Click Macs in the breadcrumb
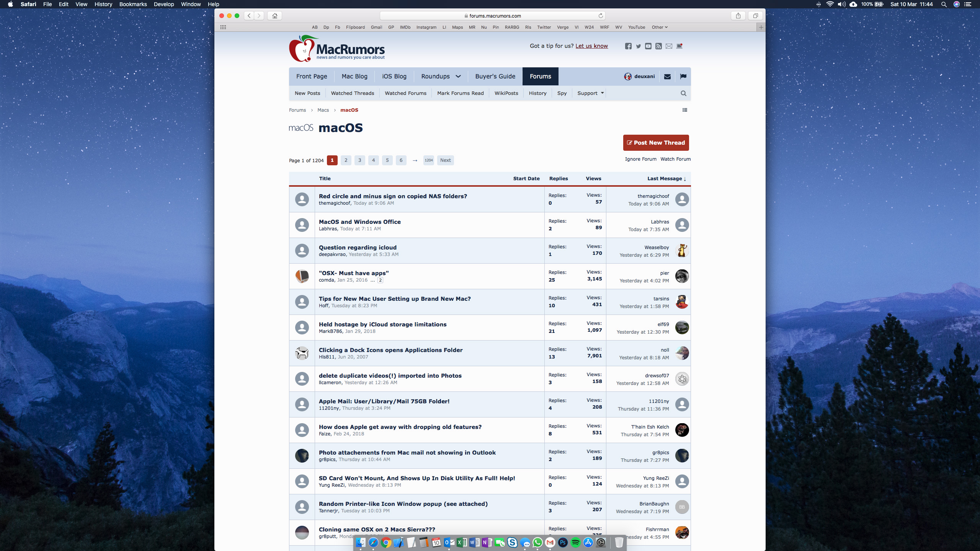 click(323, 110)
